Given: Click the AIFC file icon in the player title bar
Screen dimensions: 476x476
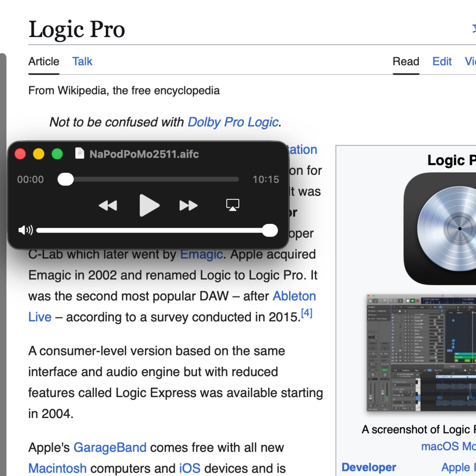Looking at the screenshot, I should pyautogui.click(x=79, y=153).
